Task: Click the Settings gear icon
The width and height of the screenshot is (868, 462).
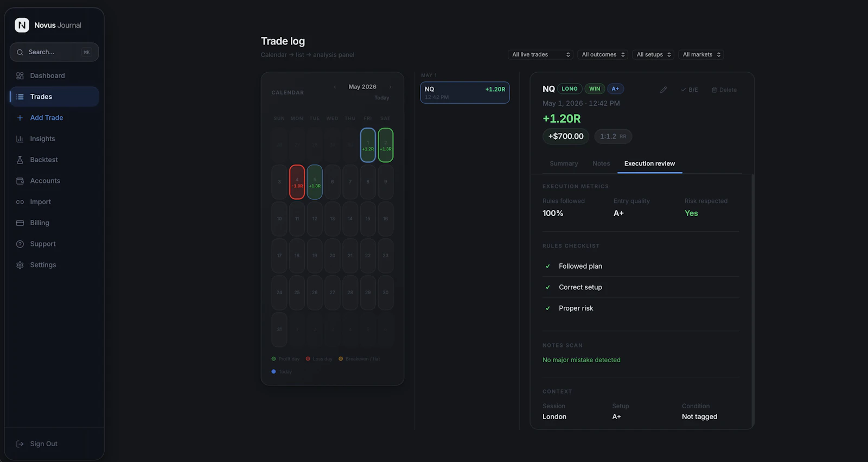Action: 20,265
